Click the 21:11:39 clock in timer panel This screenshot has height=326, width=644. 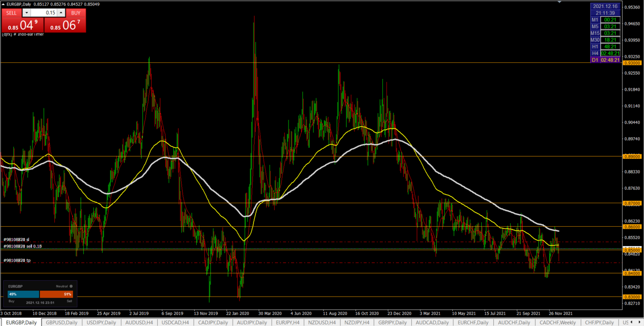coord(606,13)
